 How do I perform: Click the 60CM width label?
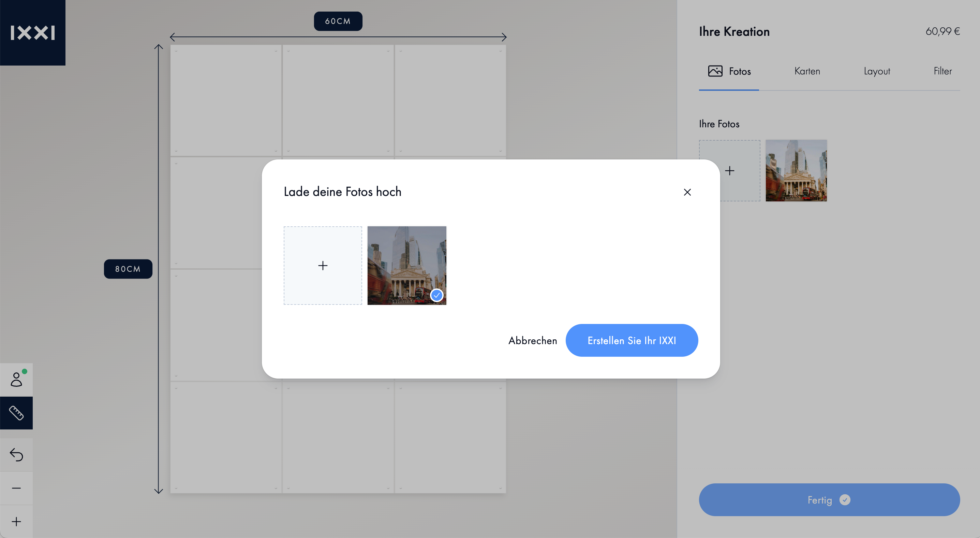(x=338, y=21)
